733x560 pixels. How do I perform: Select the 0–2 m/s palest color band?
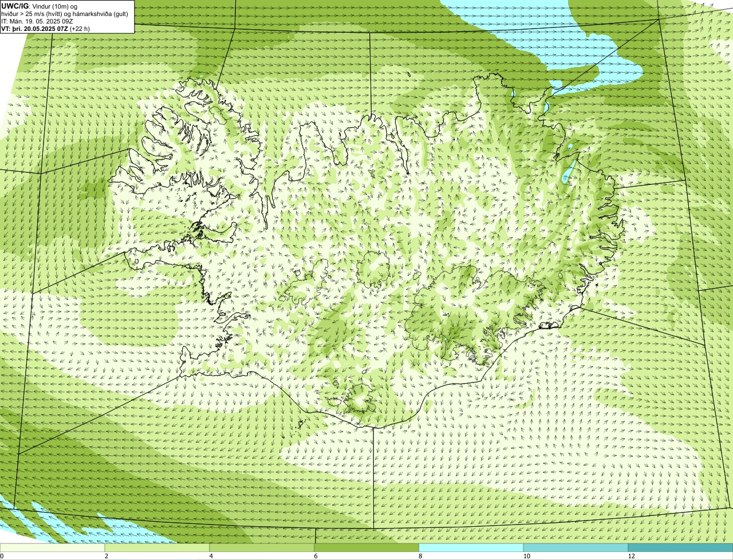(x=53, y=548)
